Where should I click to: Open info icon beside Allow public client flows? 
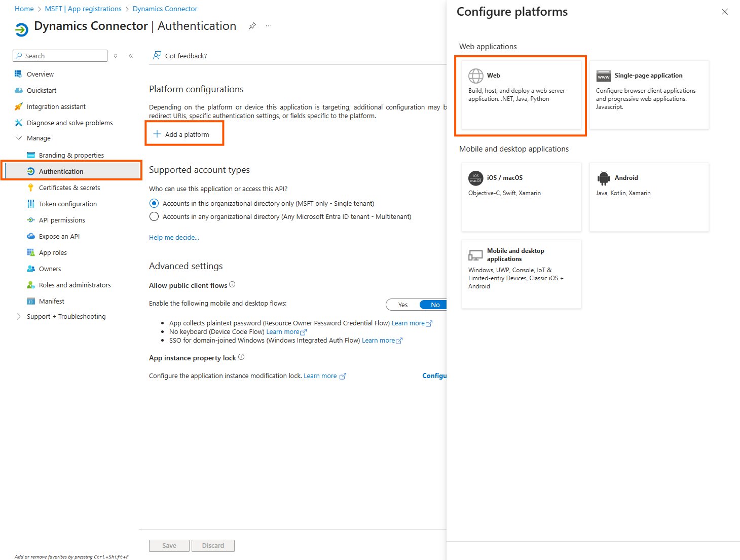232,285
